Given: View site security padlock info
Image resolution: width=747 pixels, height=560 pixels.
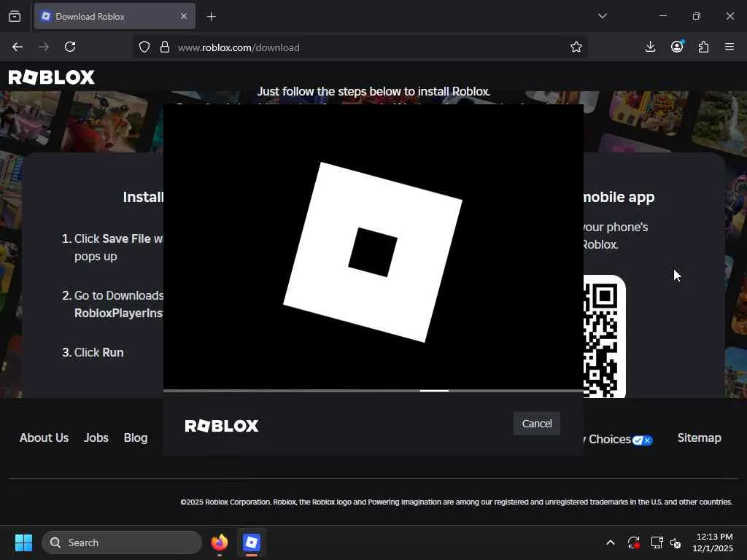Looking at the screenshot, I should tap(165, 47).
